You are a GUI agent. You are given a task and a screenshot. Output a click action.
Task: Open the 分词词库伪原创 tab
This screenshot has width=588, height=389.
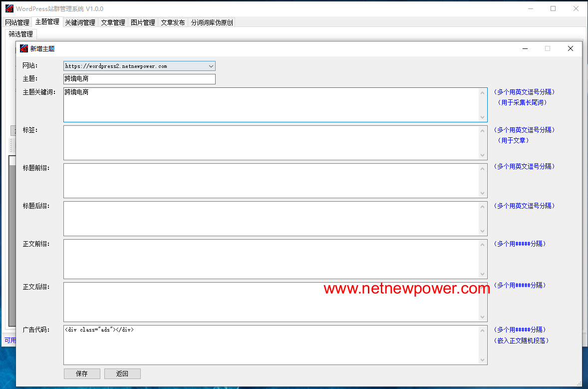pyautogui.click(x=212, y=22)
